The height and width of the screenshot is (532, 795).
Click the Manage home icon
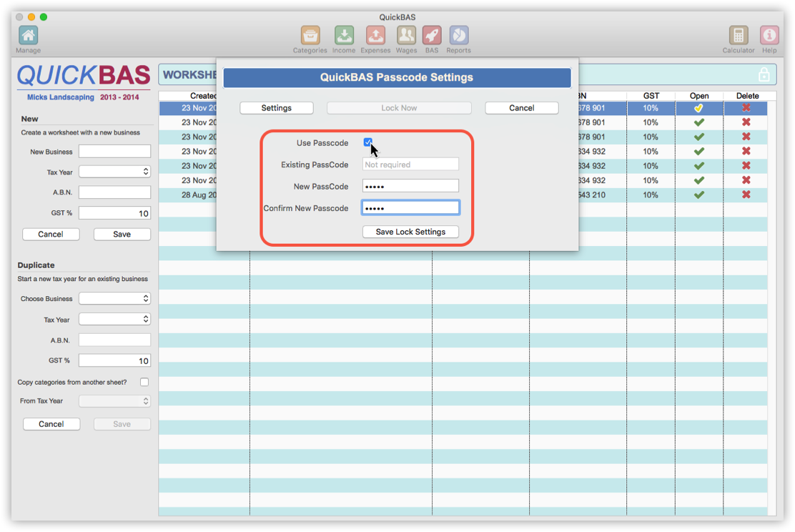pos(28,36)
